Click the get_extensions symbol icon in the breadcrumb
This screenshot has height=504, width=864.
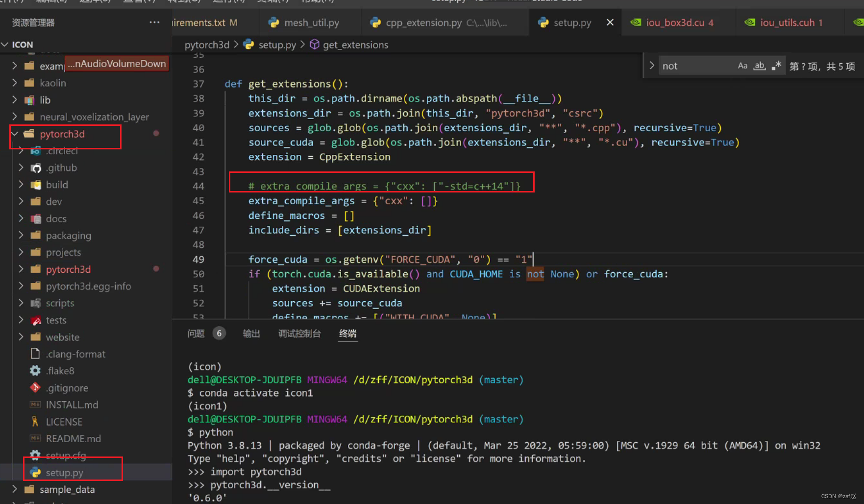coord(314,45)
